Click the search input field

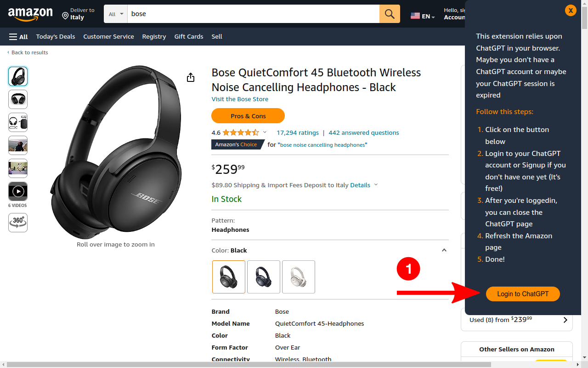253,14
